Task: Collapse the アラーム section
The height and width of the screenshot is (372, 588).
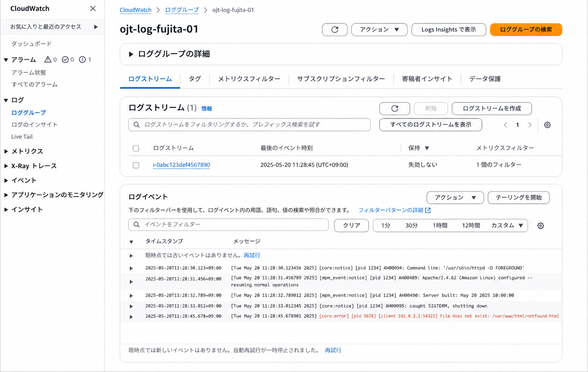Action: (6, 60)
